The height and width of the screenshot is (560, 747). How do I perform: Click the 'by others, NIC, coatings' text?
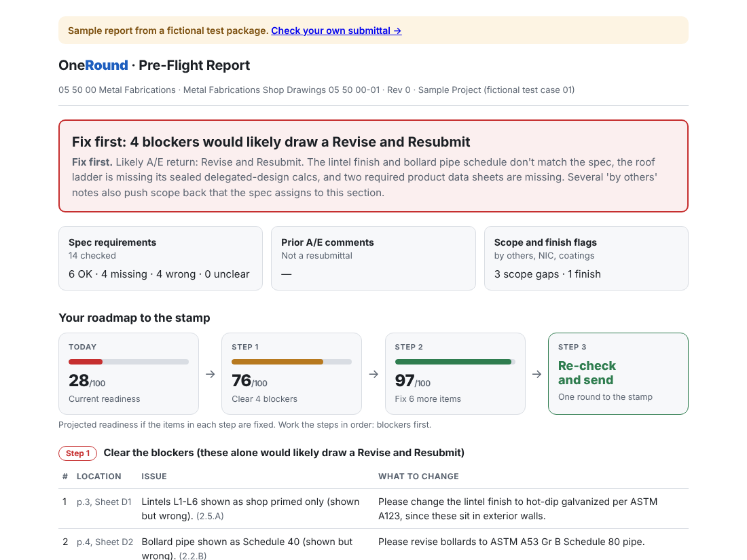click(x=544, y=256)
